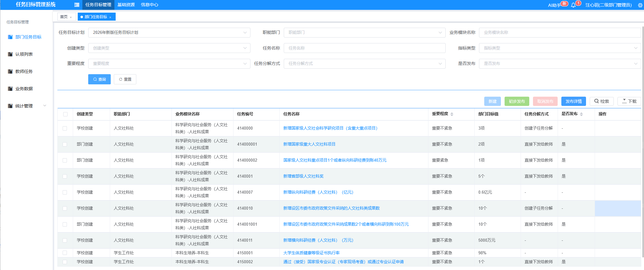Sort by 重要程度 column arrows
This screenshot has height=270, width=644.
[x=452, y=114]
